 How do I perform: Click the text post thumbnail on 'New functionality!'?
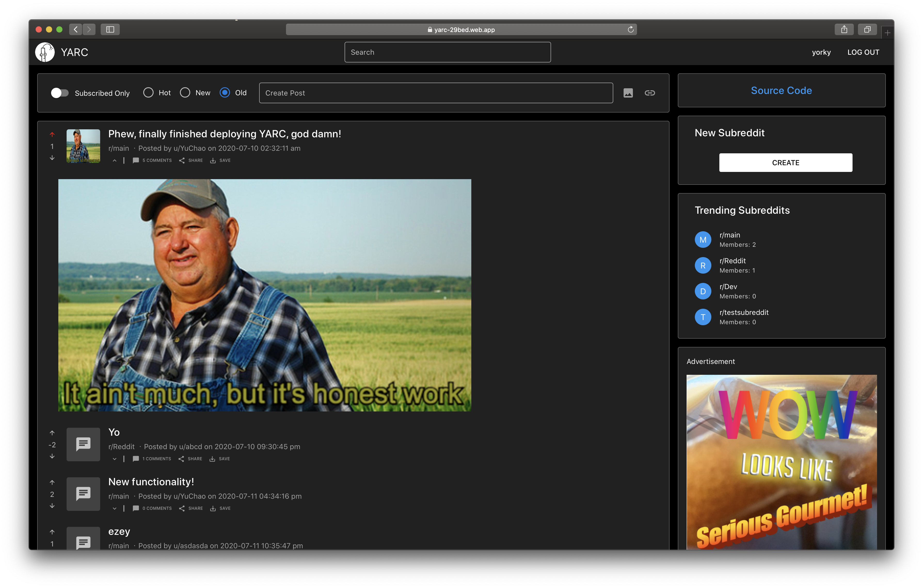(83, 494)
